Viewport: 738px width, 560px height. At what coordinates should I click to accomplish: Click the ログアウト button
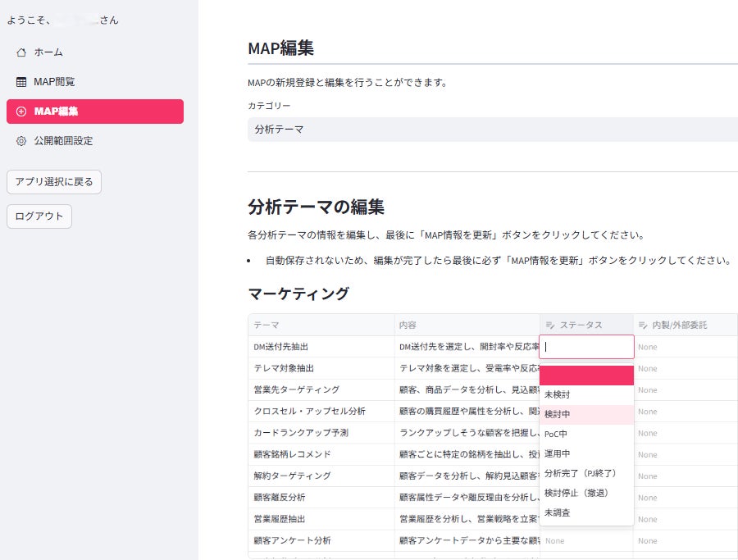(39, 216)
